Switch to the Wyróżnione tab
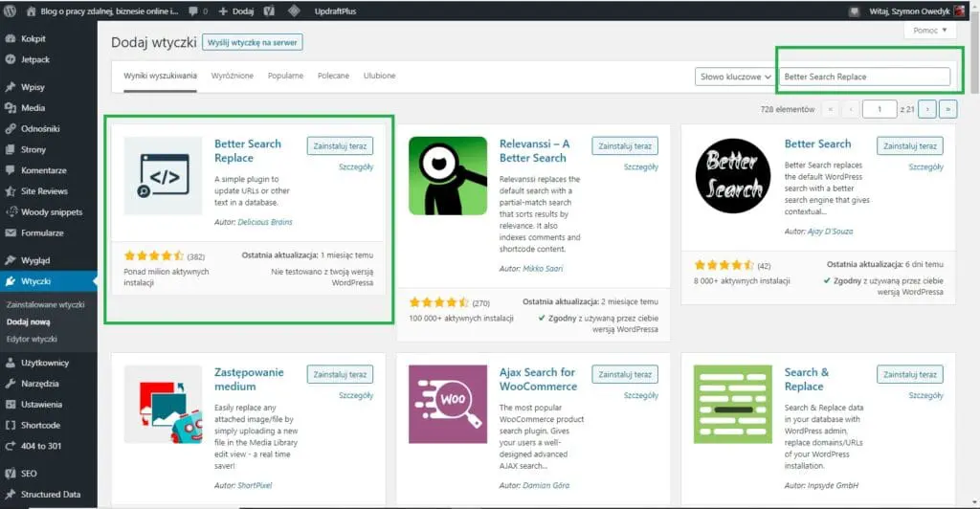 click(x=233, y=77)
